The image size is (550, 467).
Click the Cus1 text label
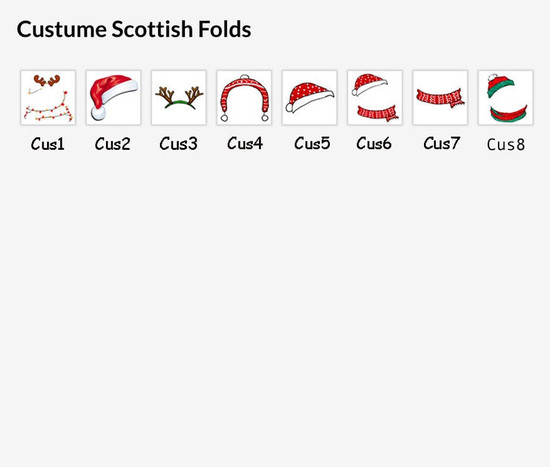[48, 144]
